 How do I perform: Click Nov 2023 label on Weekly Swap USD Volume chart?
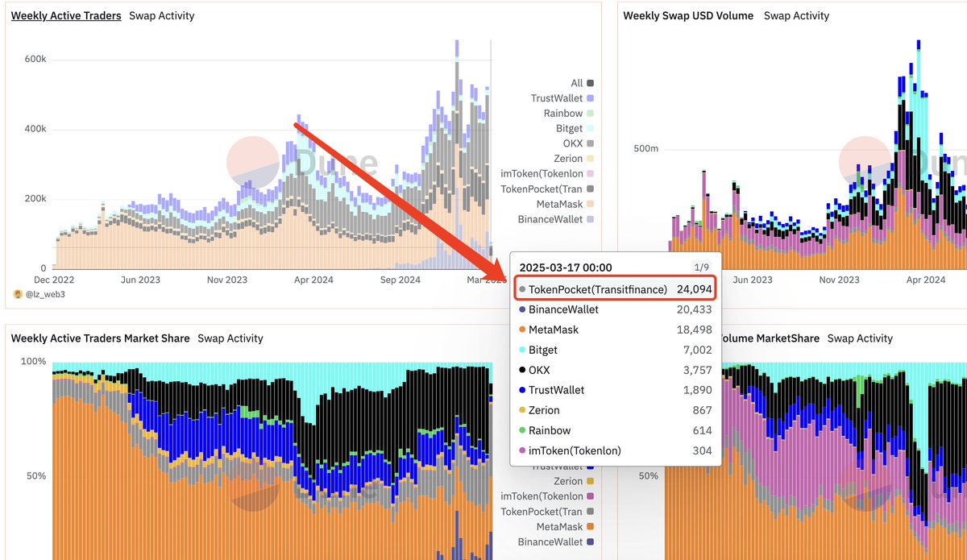click(839, 280)
